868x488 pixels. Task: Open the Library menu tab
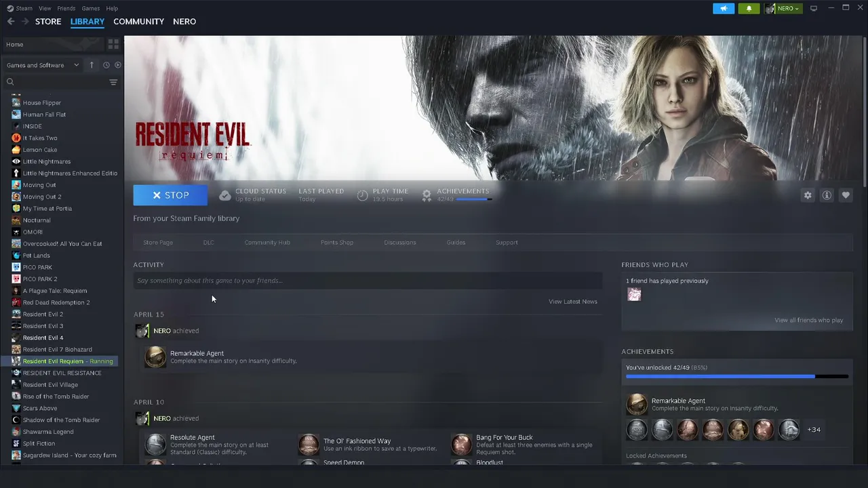coord(87,22)
